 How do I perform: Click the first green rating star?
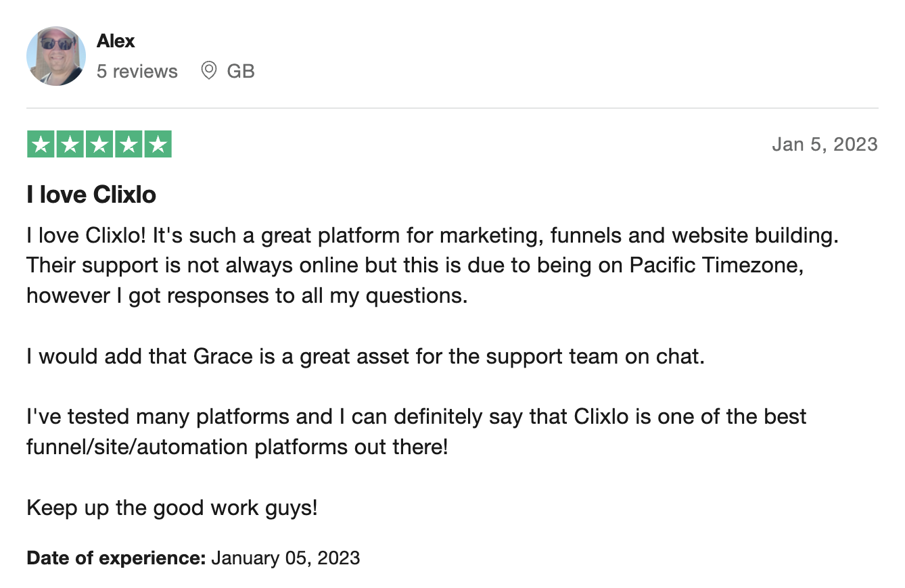[x=41, y=145]
